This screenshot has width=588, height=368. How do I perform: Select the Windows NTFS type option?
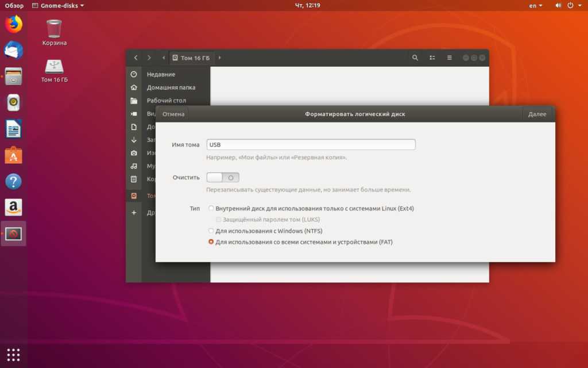(211, 231)
